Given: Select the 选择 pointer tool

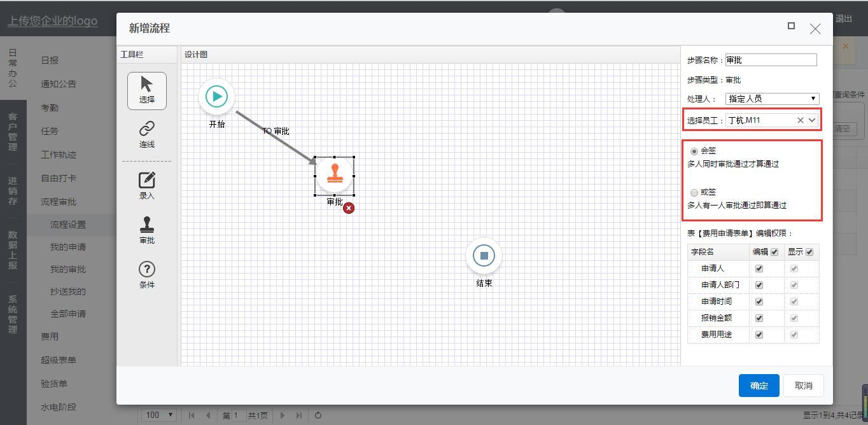Looking at the screenshot, I should tap(147, 90).
